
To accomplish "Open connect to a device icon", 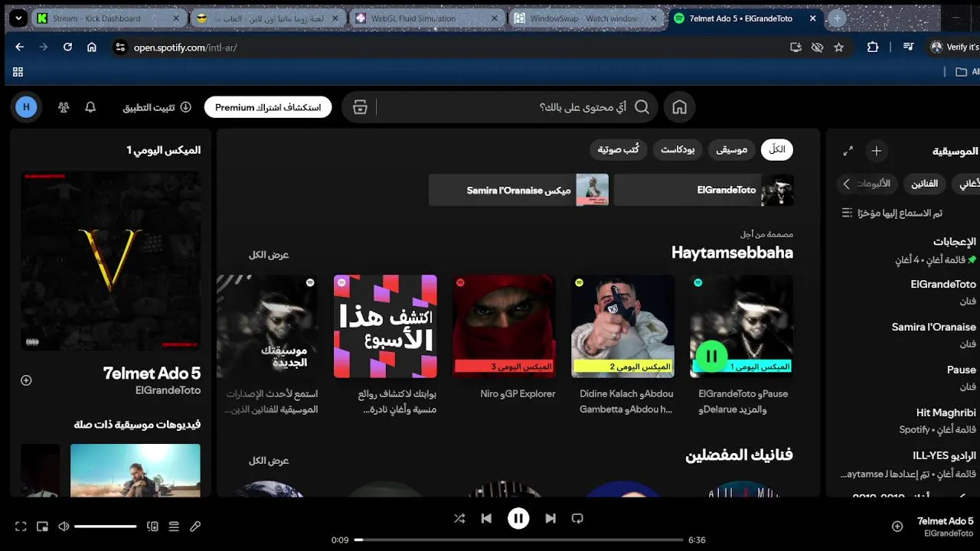I will [152, 527].
